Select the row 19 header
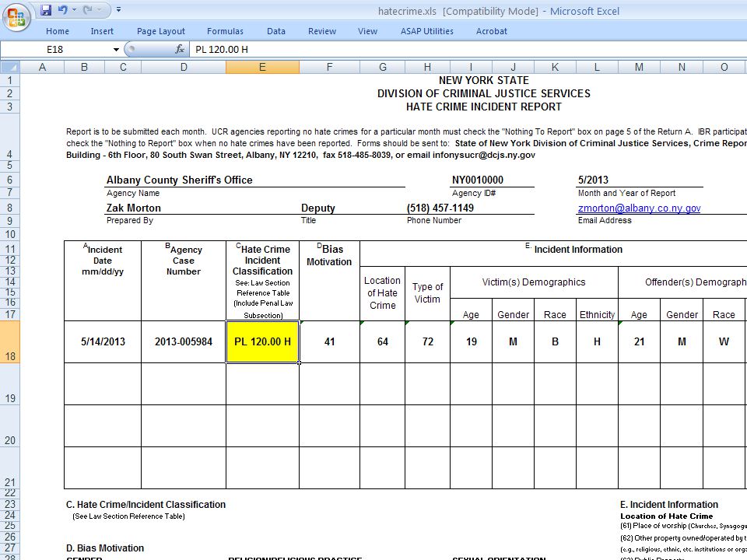Screen dimensions: 747x560 (x=10, y=383)
